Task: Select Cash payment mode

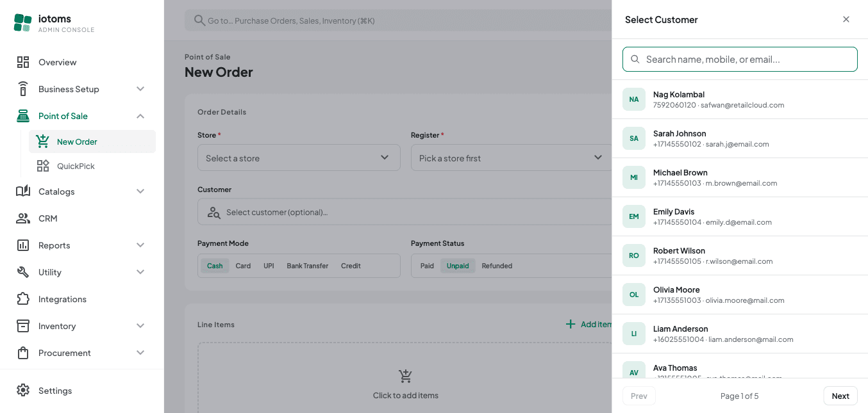Action: (x=215, y=266)
